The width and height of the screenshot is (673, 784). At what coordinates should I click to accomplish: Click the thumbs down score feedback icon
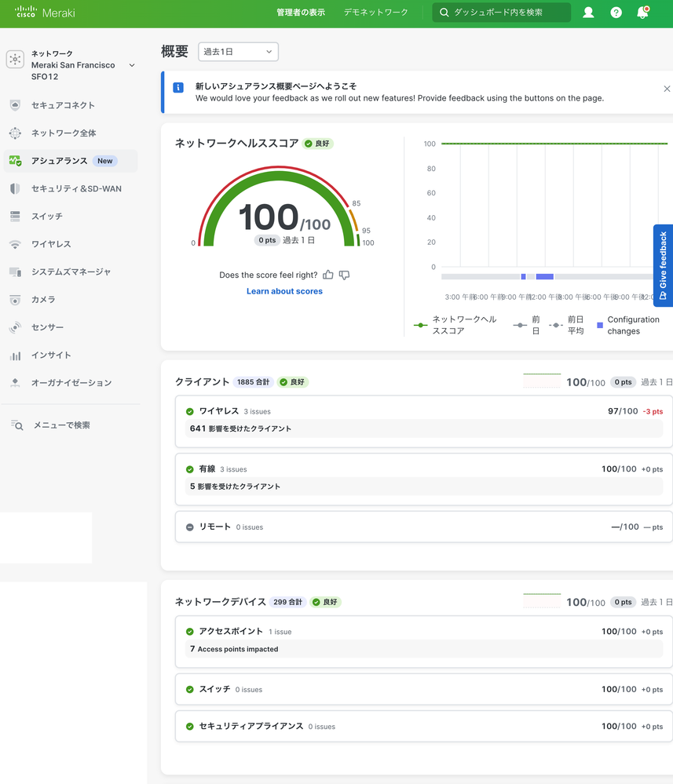click(x=344, y=275)
